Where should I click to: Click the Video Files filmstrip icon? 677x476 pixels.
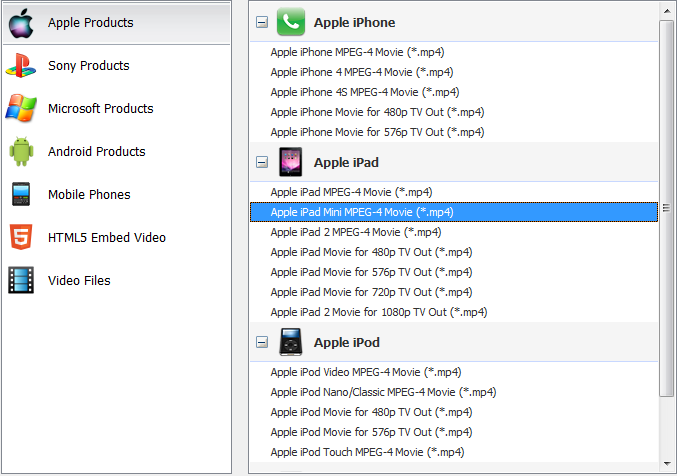(x=21, y=280)
